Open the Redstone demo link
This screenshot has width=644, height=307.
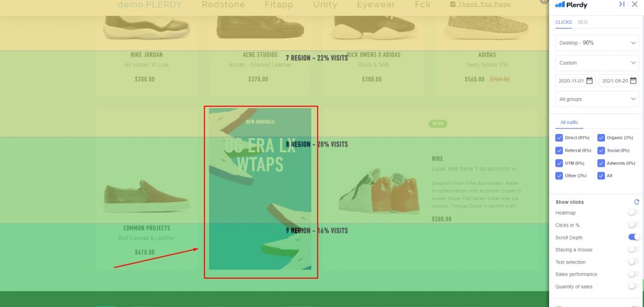[223, 4]
